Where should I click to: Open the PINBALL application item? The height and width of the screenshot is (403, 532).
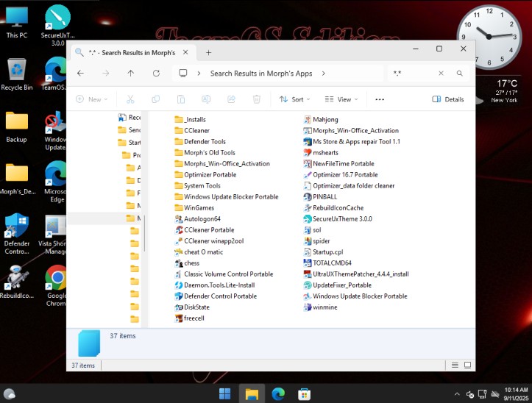tap(320, 197)
